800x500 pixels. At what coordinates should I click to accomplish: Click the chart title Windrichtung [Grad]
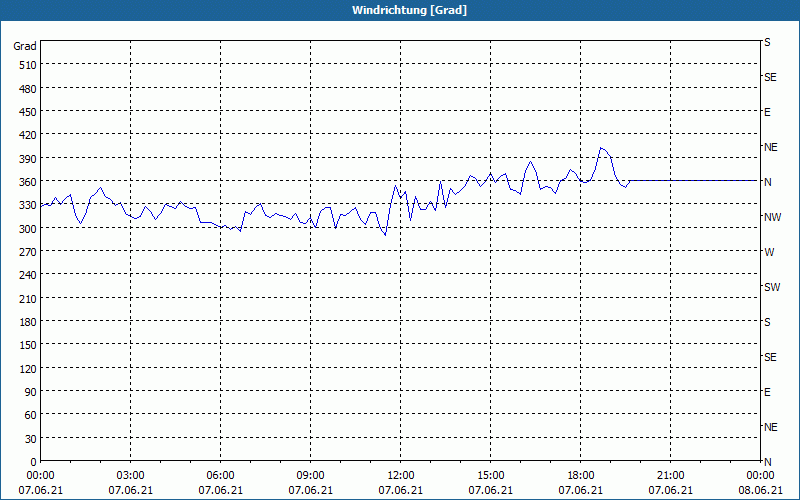pos(409,10)
